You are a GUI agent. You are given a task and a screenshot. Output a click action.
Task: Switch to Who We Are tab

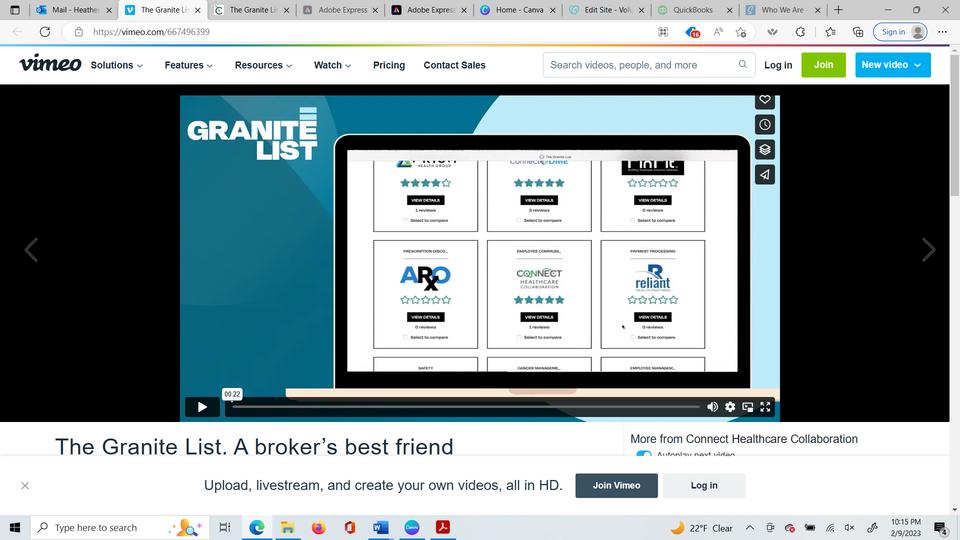pyautogui.click(x=782, y=10)
